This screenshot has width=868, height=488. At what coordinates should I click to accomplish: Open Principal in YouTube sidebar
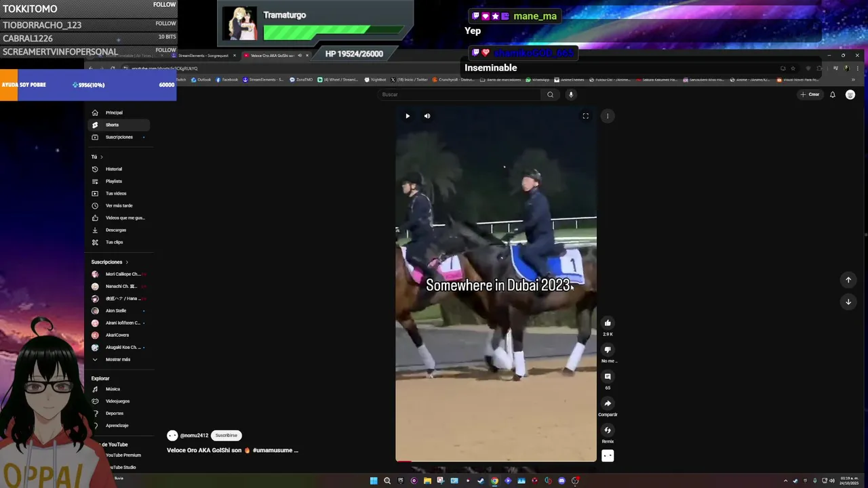(119, 113)
